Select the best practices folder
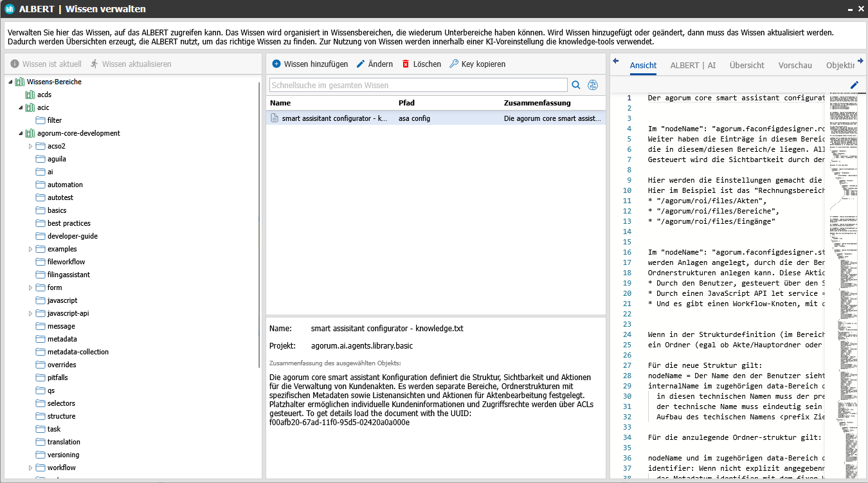Viewport: 868px width, 483px height. 68,223
